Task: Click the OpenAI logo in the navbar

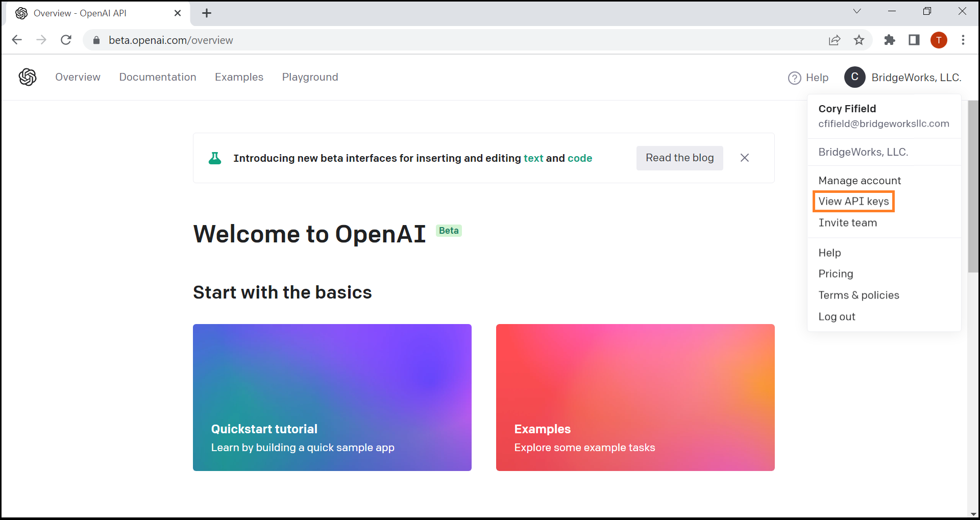Action: point(28,77)
